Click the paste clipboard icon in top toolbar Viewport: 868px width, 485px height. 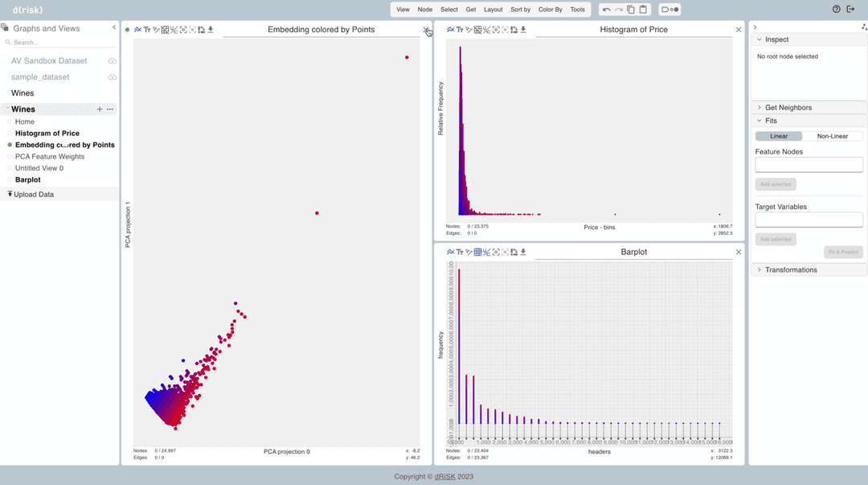point(643,10)
